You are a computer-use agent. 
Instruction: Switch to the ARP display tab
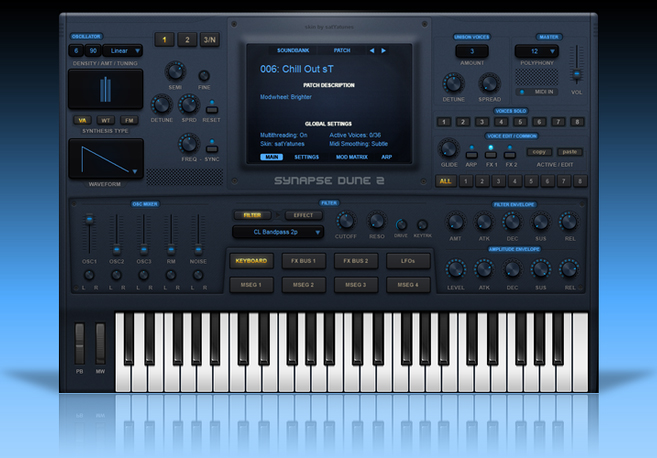pos(386,157)
